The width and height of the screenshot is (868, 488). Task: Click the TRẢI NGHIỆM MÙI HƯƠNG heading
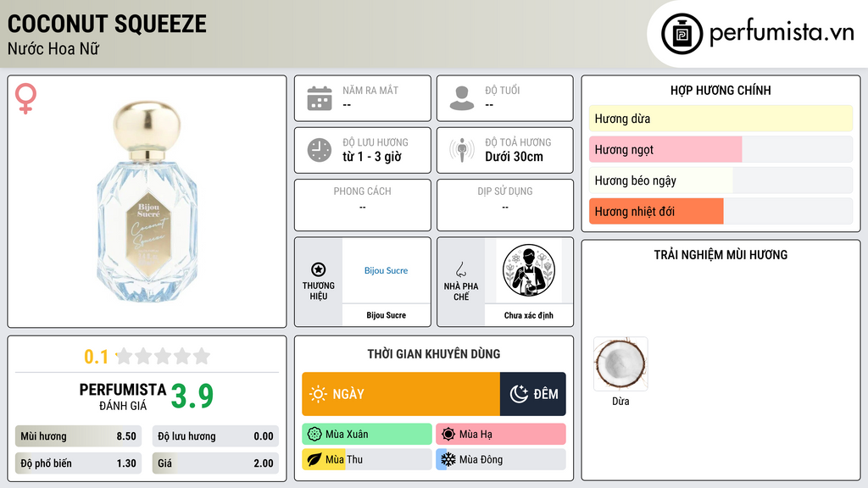(721, 255)
